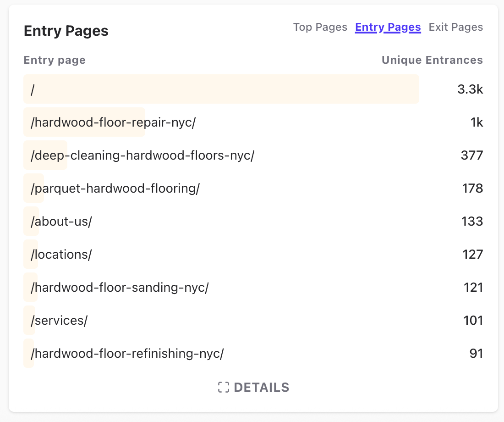Click the 377 entrances value
504x422 pixels.
pos(472,155)
